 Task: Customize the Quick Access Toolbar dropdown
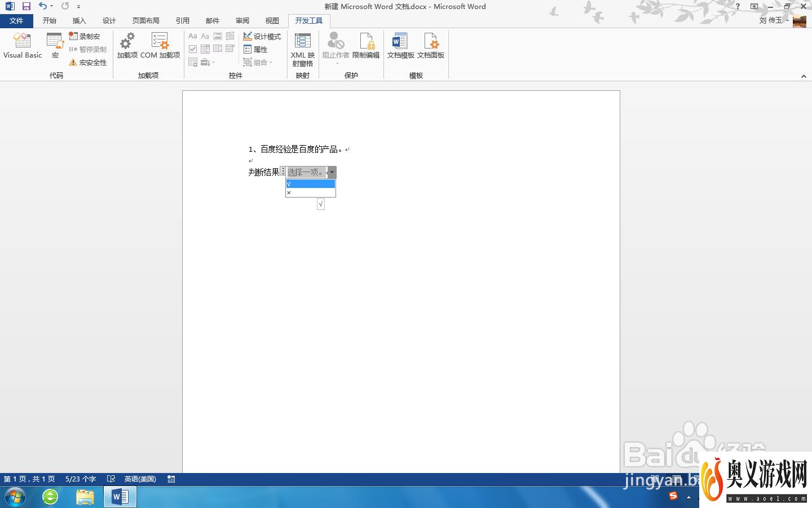click(78, 7)
